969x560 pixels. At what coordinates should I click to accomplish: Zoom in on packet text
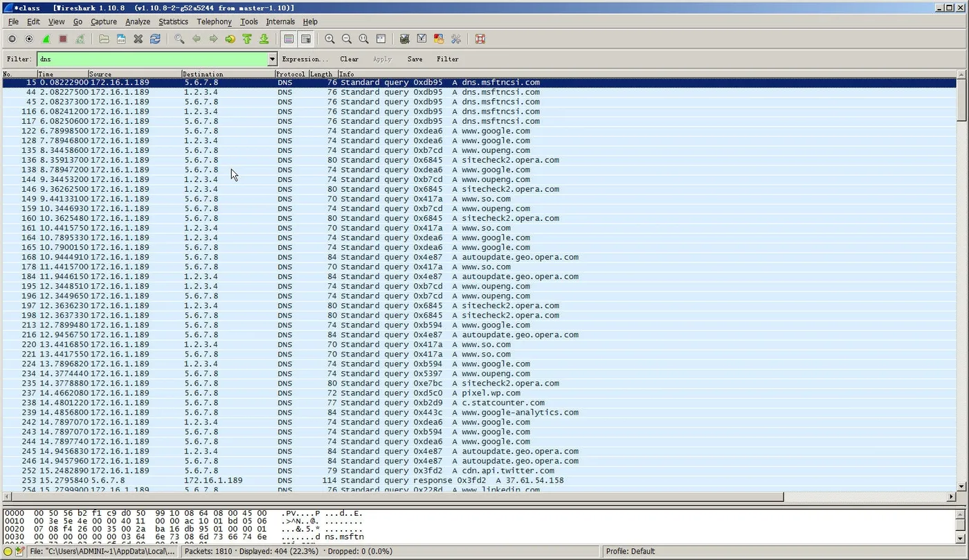329,39
